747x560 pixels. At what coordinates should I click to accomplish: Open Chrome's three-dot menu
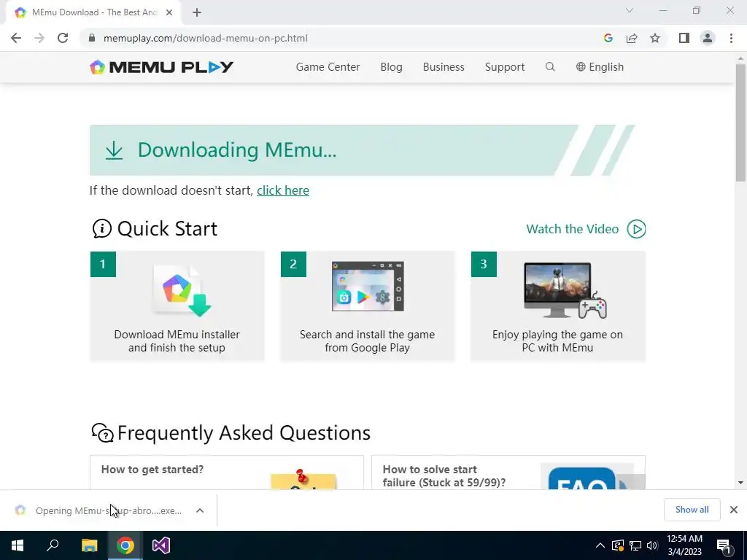pyautogui.click(x=731, y=38)
